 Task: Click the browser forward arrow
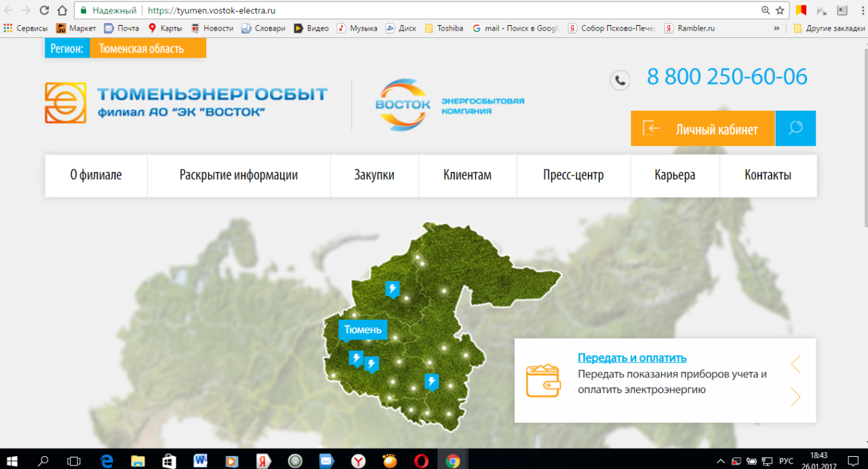(x=26, y=10)
